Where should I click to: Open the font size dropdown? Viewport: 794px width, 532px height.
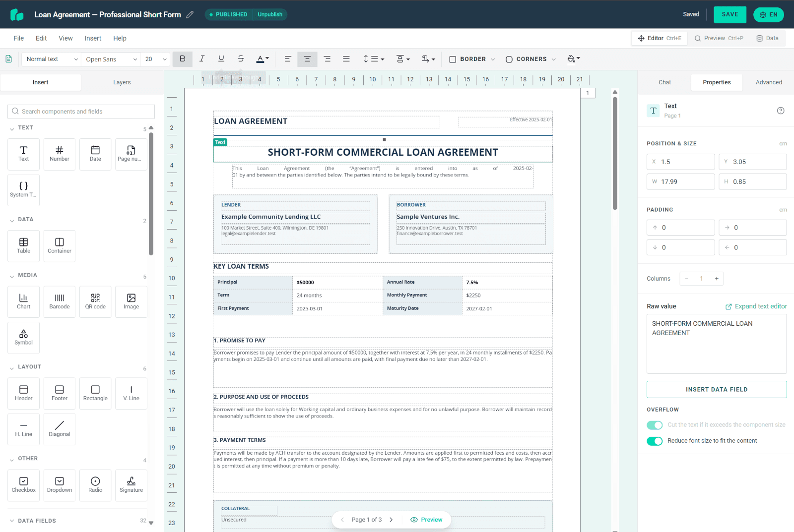(x=155, y=59)
